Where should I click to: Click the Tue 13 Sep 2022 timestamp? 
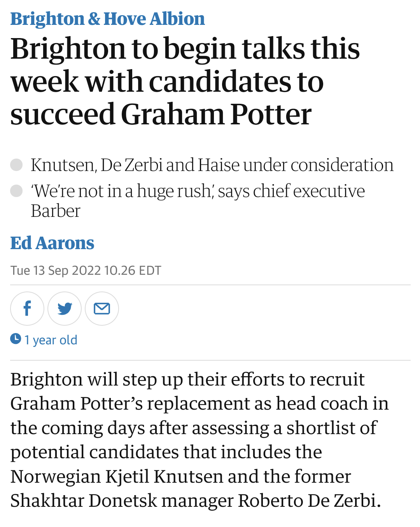pyautogui.click(x=86, y=270)
